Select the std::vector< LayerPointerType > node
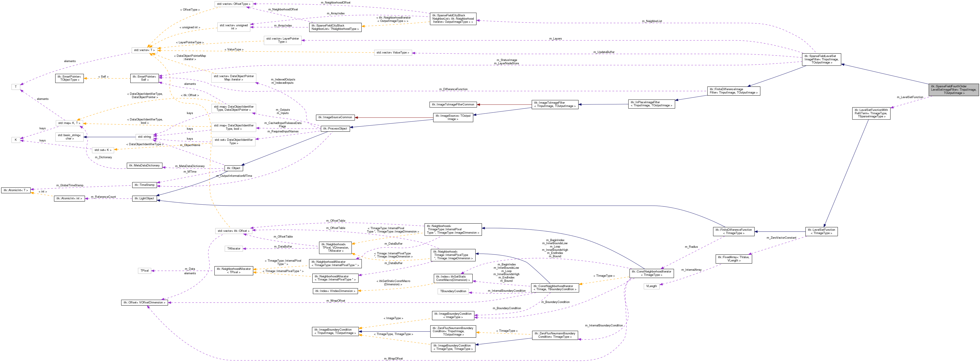 [282, 40]
